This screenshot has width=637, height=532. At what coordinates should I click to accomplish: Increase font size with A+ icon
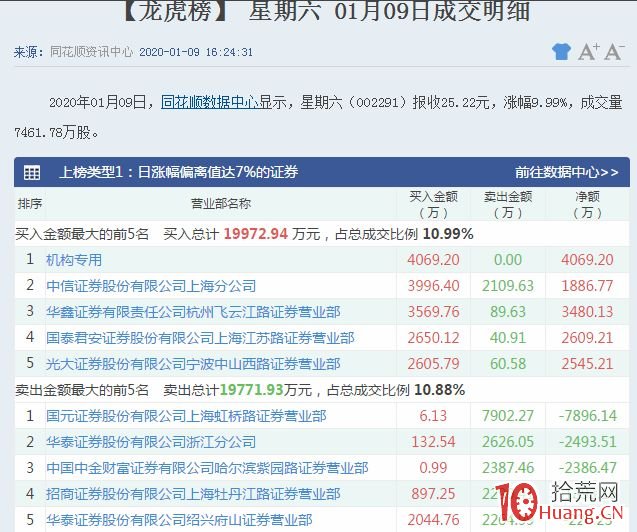589,52
